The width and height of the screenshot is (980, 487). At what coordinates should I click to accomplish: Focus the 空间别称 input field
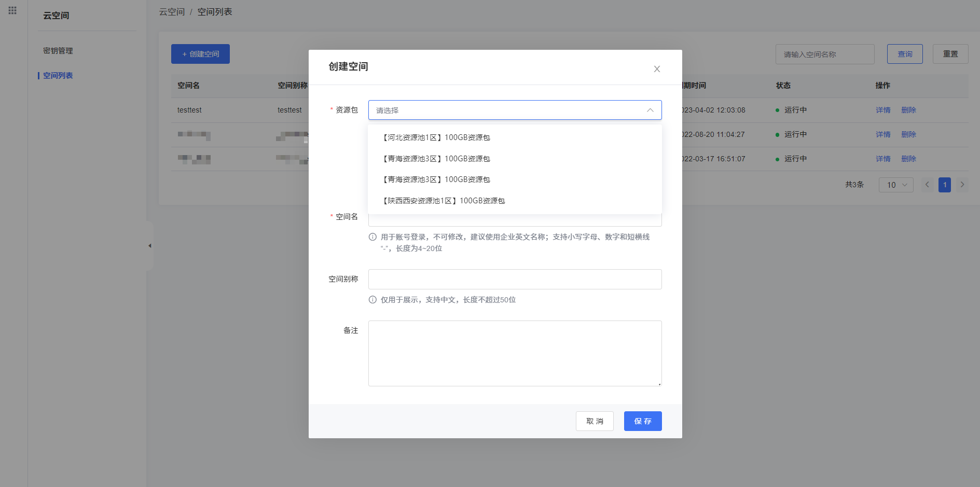coord(515,279)
